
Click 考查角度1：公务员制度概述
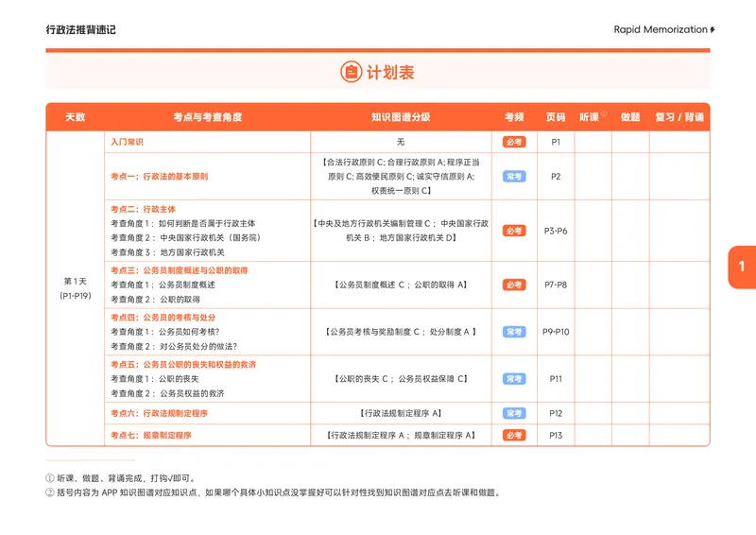coord(163,285)
